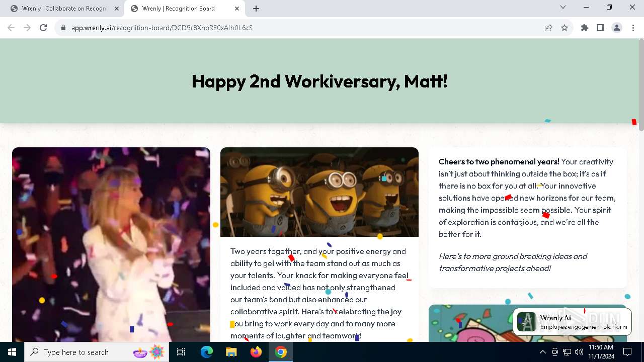
Task: Select the 'Wrenly | Recognition Board' tab
Action: tap(184, 9)
